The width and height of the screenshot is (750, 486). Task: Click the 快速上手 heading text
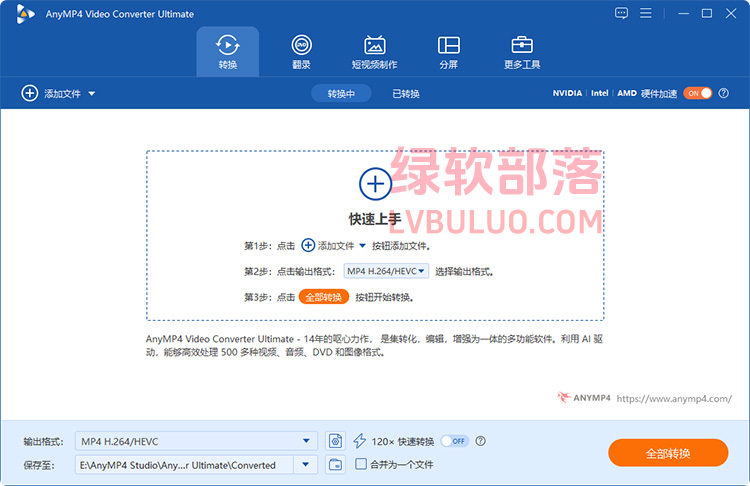click(x=375, y=219)
